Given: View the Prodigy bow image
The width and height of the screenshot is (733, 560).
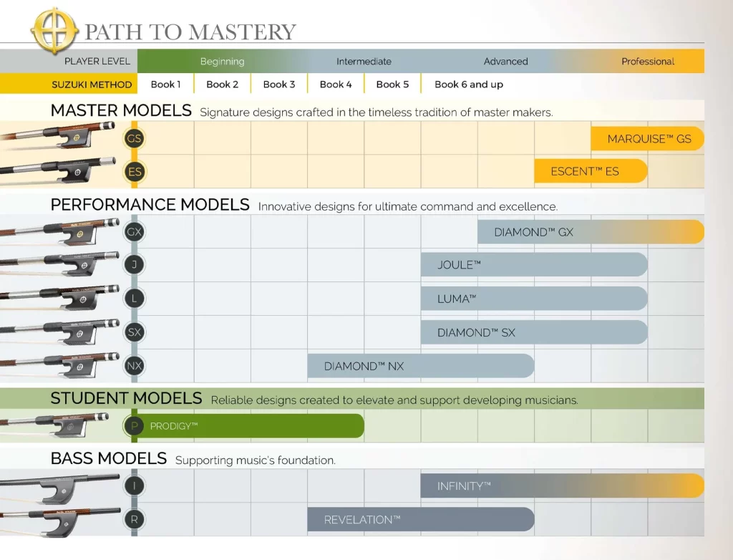Looking at the screenshot, I should (54, 425).
